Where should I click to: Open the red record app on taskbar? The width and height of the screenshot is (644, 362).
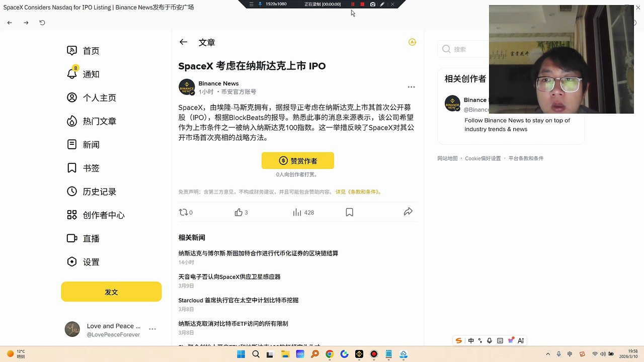coord(374,354)
